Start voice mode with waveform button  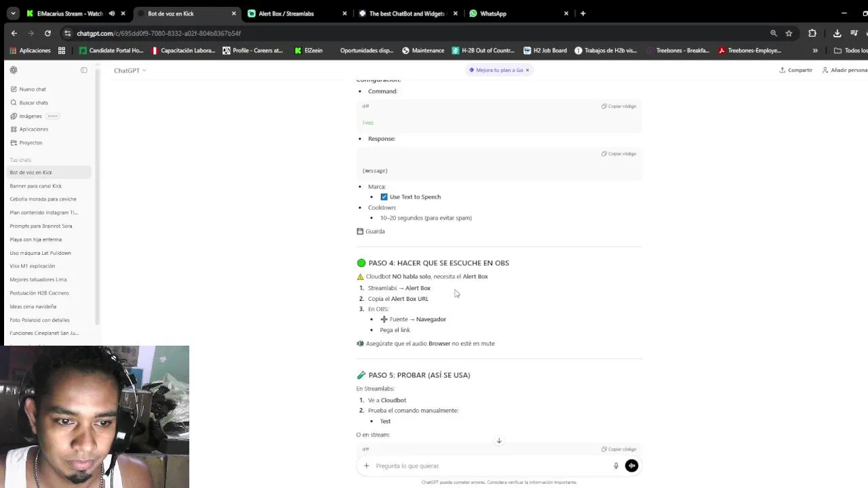631,466
